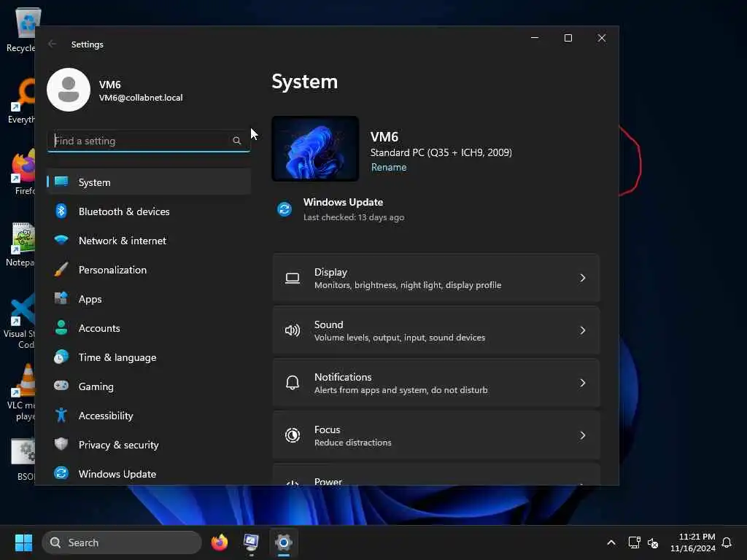This screenshot has width=747, height=560.
Task: Click the System monitor icon in sidebar
Action: click(x=61, y=182)
